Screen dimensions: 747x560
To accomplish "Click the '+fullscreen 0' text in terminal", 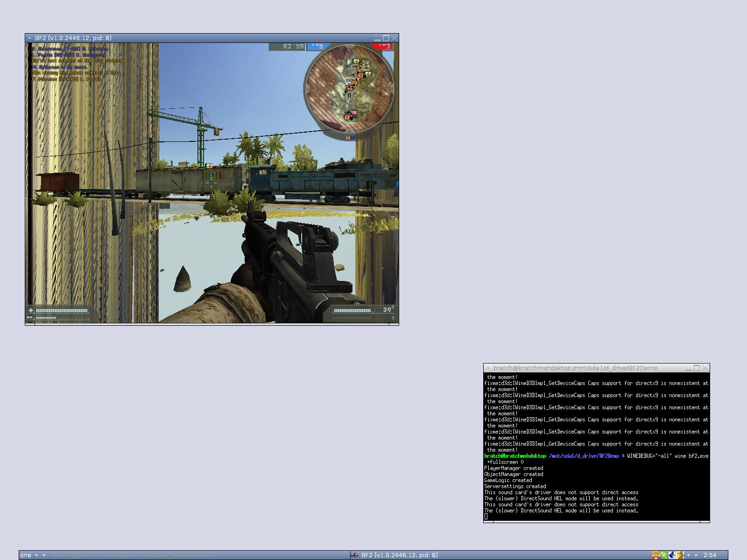I will [x=506, y=462].
